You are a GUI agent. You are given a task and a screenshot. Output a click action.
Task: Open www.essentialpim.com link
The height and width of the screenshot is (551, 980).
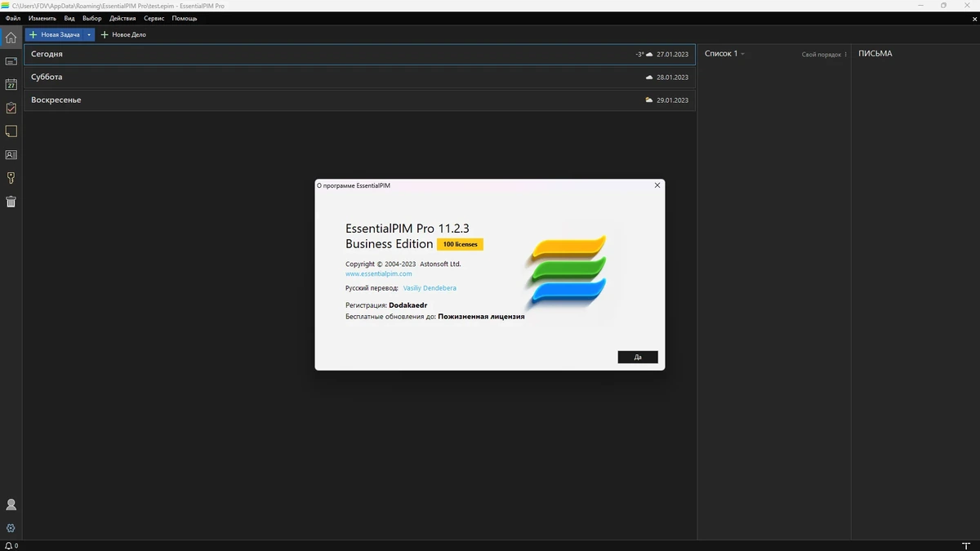coord(379,274)
